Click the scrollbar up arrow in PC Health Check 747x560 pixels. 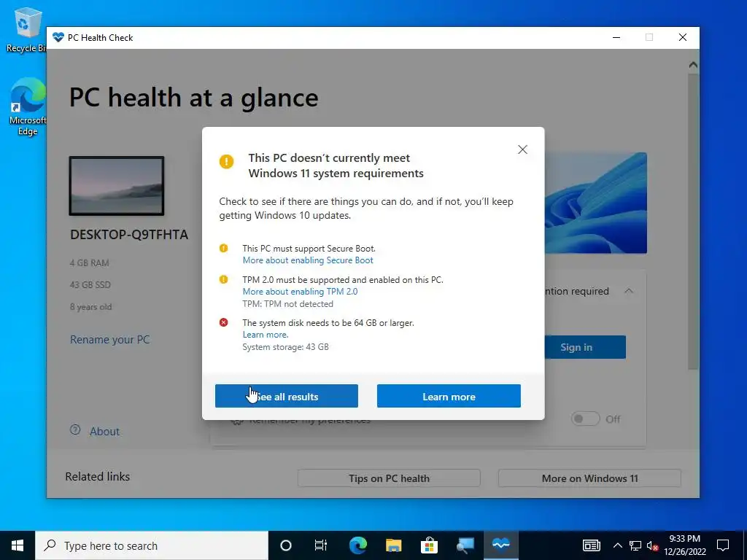point(693,65)
